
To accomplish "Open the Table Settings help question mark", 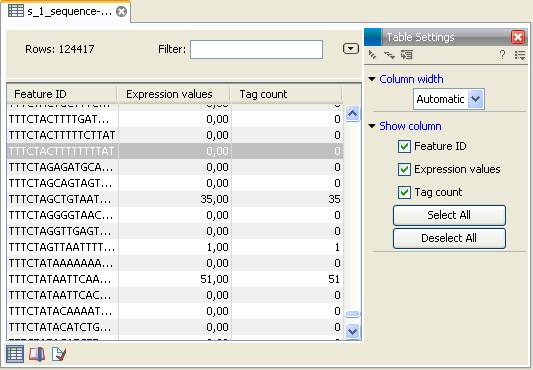I will pyautogui.click(x=502, y=55).
